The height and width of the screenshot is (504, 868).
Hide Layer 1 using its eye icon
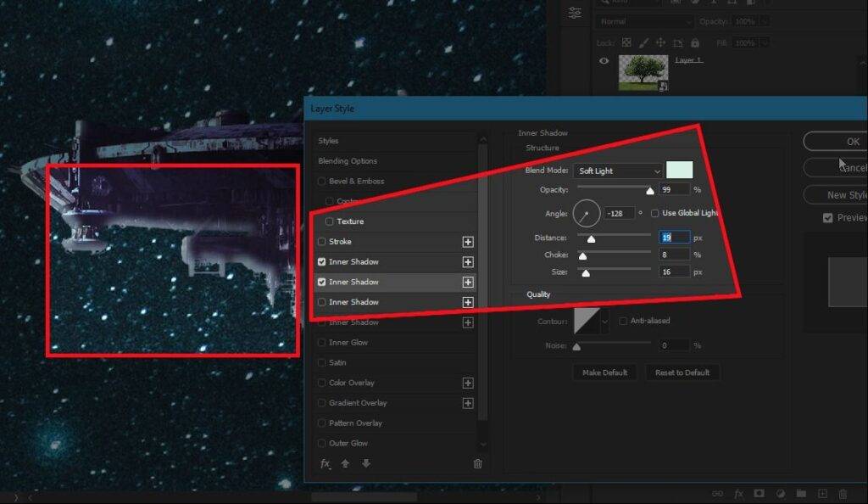[x=604, y=61]
